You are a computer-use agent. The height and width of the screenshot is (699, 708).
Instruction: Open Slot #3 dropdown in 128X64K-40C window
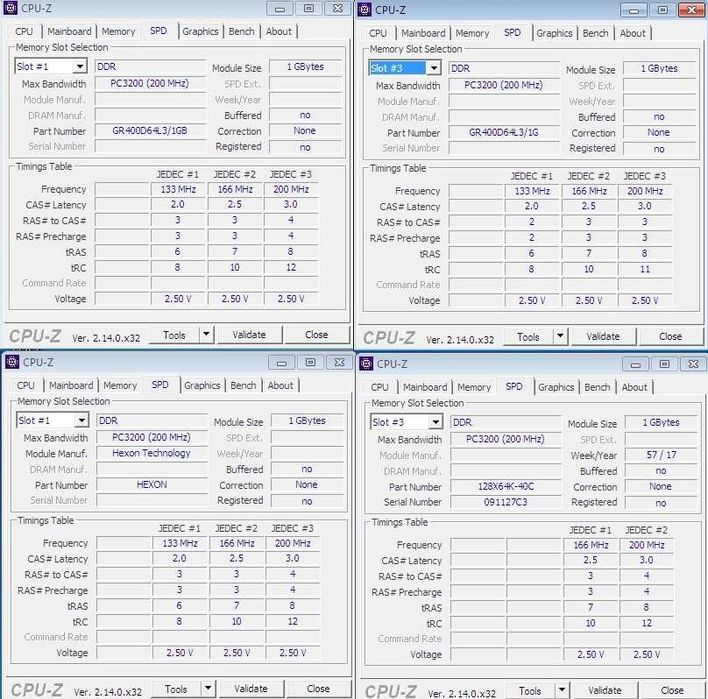[436, 422]
